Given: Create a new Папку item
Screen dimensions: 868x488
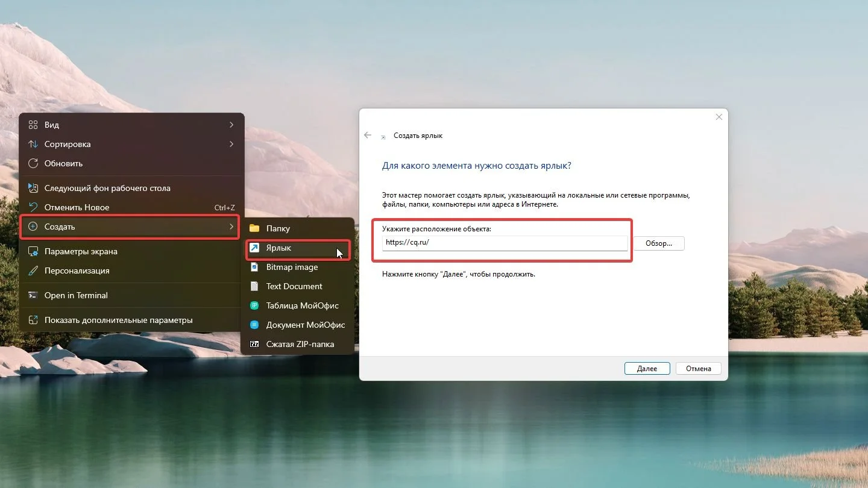Looking at the screenshot, I should [x=297, y=228].
